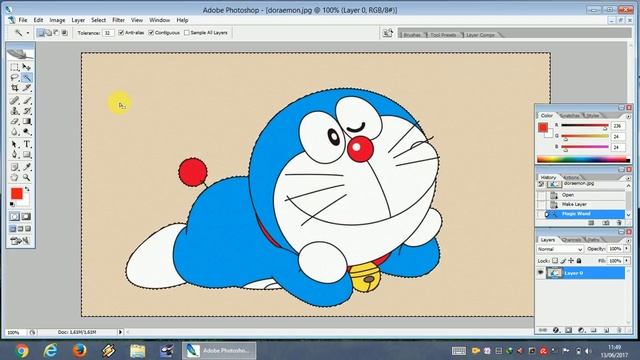The height and width of the screenshot is (360, 640).
Task: Select the Type tool
Action: point(27,144)
